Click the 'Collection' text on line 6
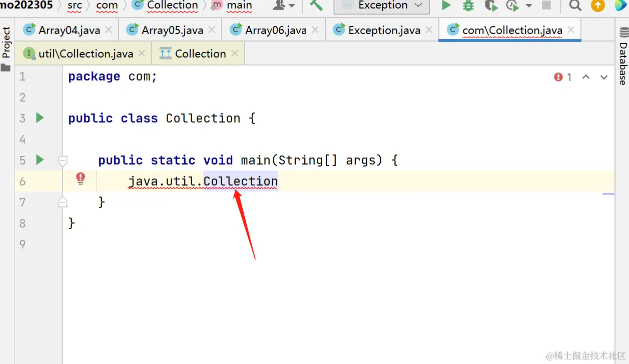 pos(241,181)
